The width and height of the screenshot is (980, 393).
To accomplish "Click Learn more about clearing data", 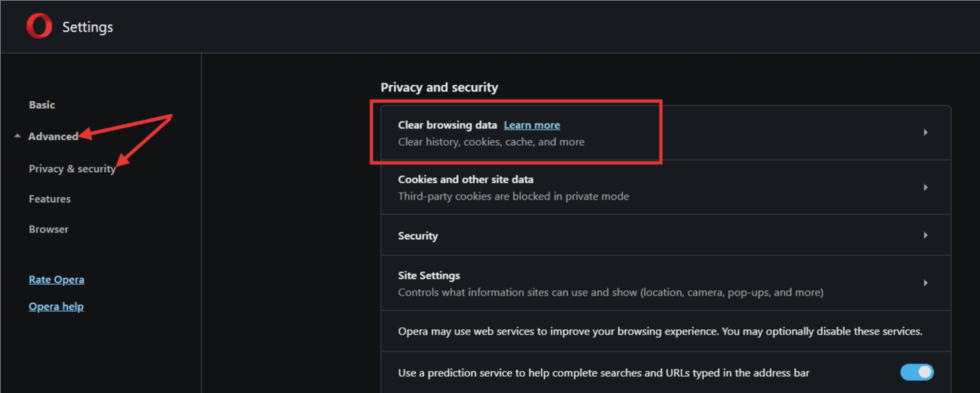I will click(532, 125).
